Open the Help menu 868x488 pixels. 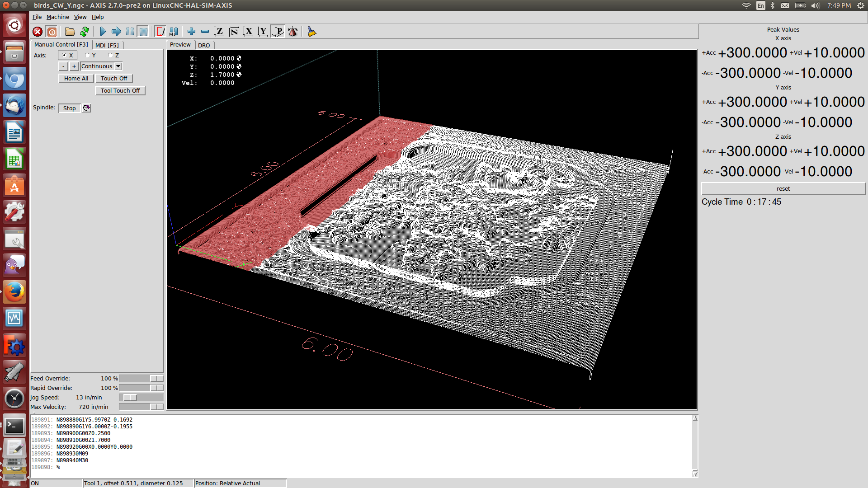tap(98, 17)
